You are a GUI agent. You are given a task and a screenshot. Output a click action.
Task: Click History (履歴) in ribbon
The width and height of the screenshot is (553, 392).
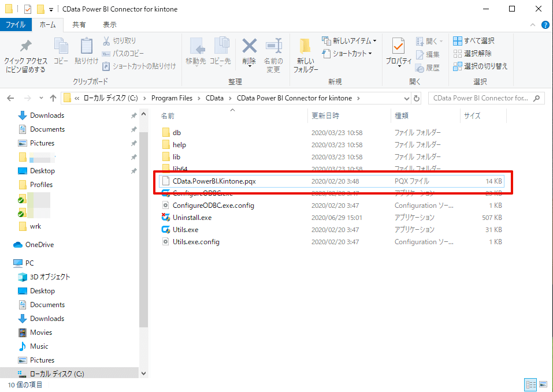click(x=428, y=68)
